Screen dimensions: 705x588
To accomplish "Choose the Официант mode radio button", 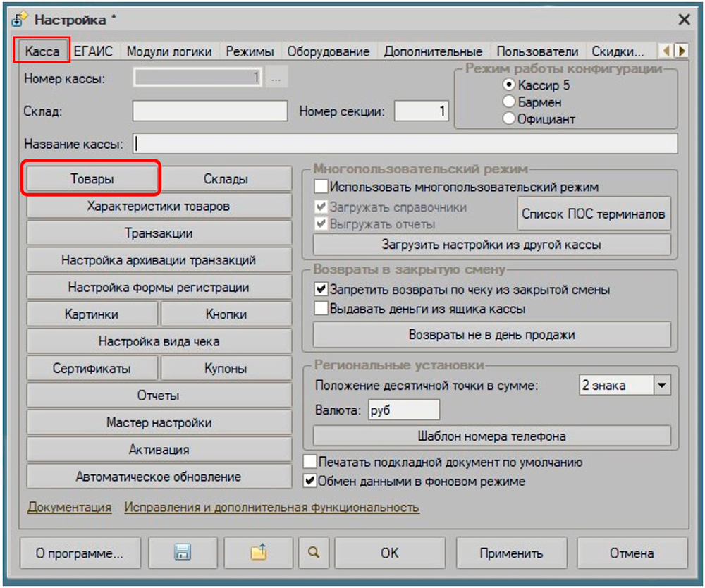I will tap(509, 119).
